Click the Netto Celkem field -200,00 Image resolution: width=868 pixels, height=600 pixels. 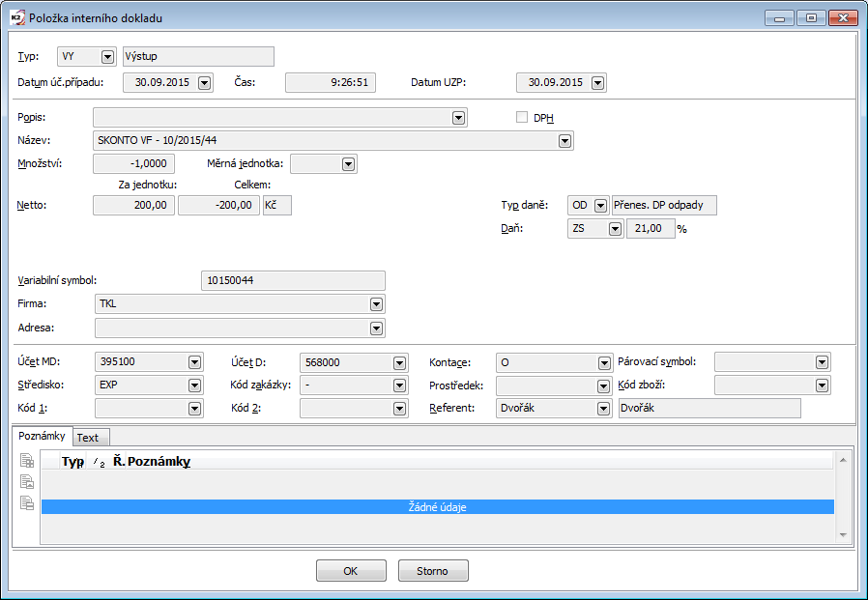point(218,206)
